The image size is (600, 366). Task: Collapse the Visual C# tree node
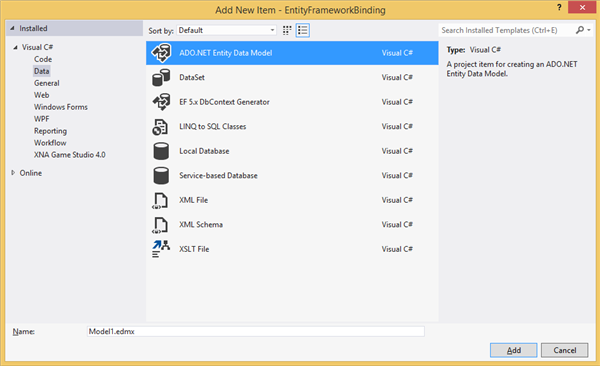click(15, 47)
